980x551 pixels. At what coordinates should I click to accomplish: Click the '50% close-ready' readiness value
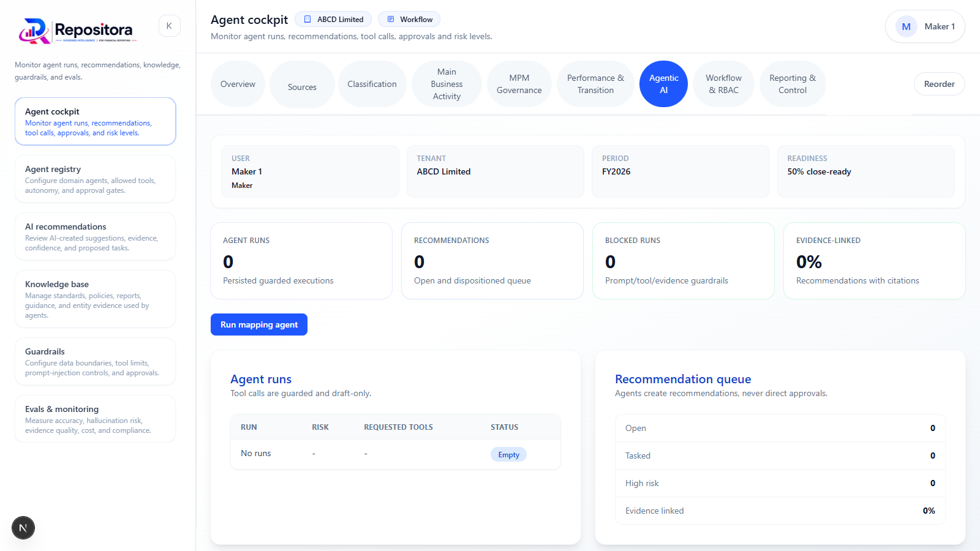pyautogui.click(x=819, y=171)
